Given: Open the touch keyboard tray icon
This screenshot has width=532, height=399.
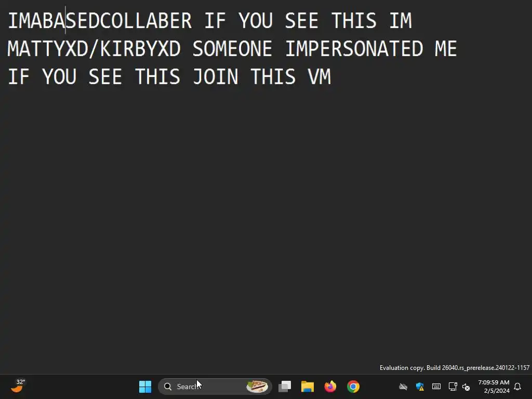Looking at the screenshot, I should pyautogui.click(x=436, y=386).
